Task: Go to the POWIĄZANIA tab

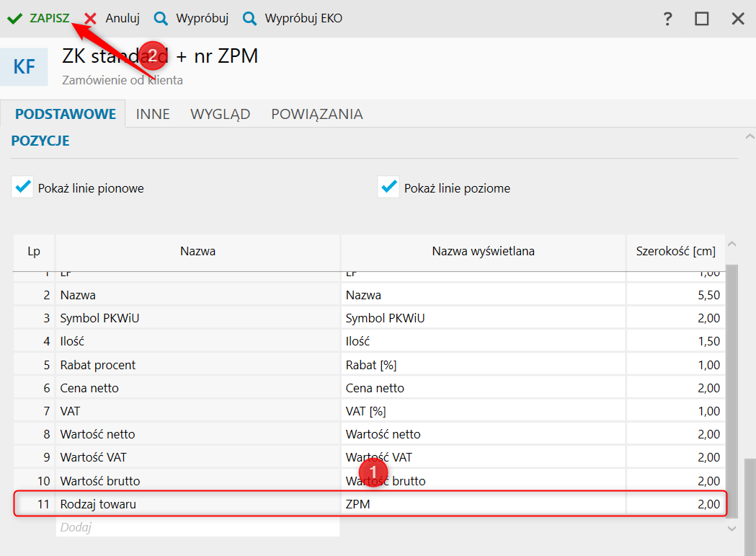Action: [x=316, y=114]
